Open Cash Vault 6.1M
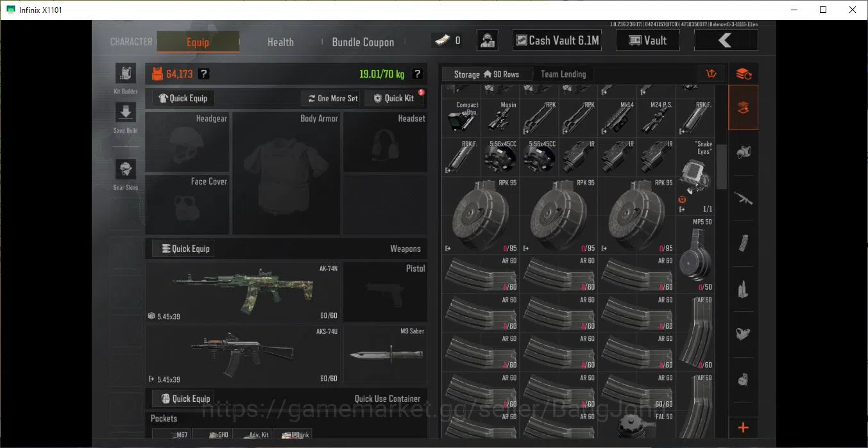The height and width of the screenshot is (448, 868). pyautogui.click(x=557, y=40)
